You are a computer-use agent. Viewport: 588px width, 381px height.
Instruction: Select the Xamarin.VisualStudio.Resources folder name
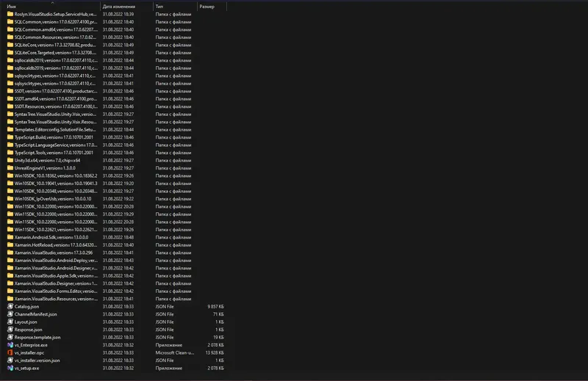(56, 299)
